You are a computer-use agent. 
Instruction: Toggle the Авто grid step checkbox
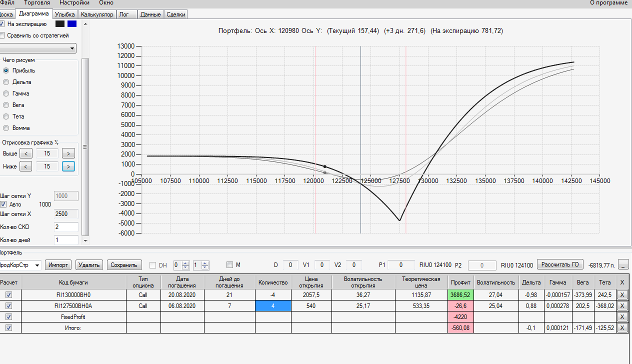[3, 204]
